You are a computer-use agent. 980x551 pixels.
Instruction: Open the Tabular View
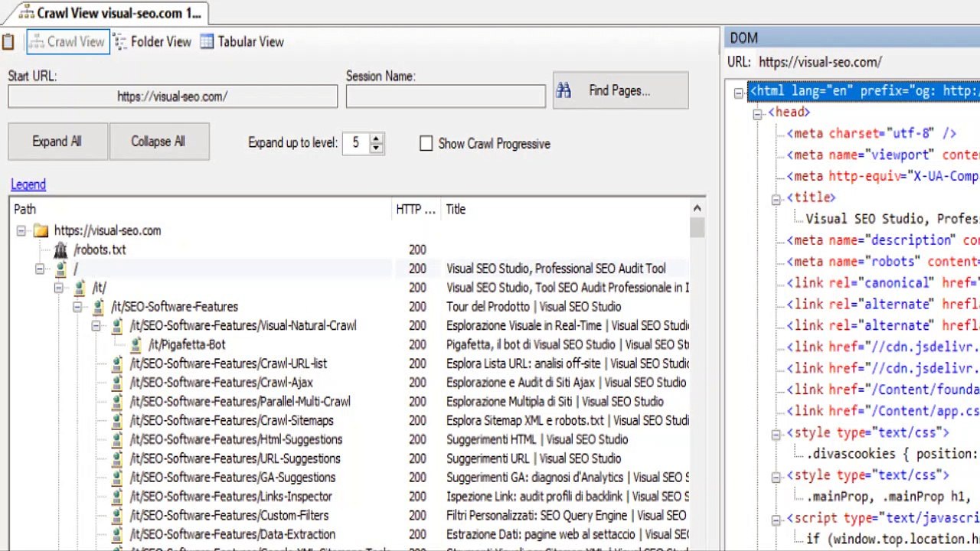(x=242, y=42)
